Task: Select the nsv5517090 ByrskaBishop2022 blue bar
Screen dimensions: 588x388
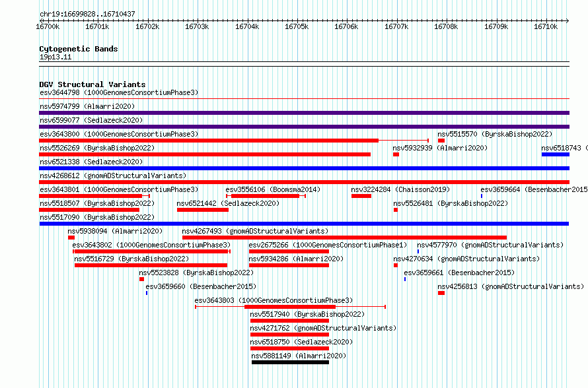Action: click(304, 224)
